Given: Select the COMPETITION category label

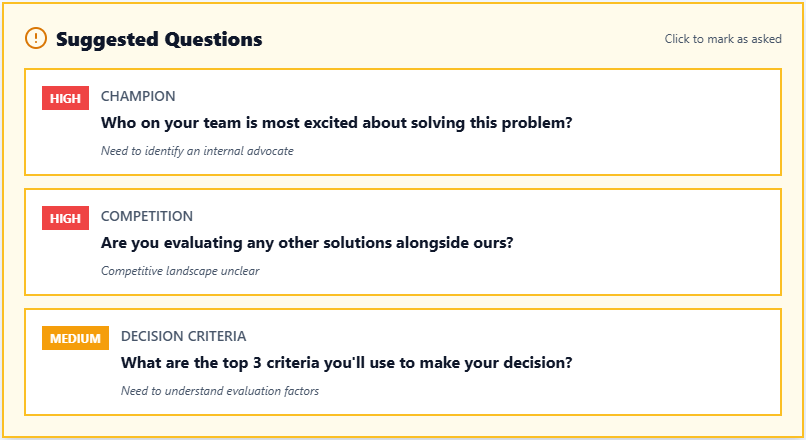Looking at the screenshot, I should point(147,217).
